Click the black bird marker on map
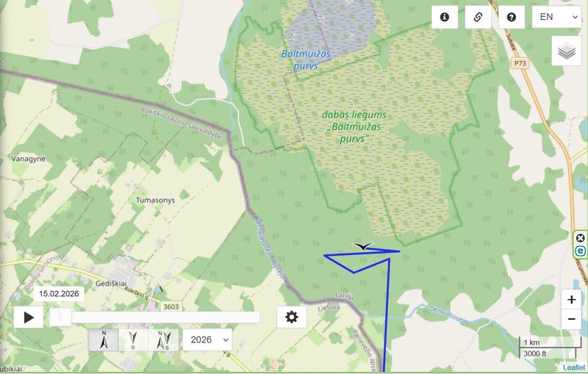The height and width of the screenshot is (374, 588). 362,246
